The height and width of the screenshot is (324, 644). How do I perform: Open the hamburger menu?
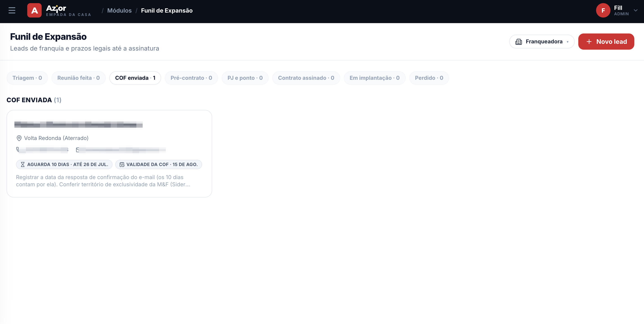(x=12, y=11)
